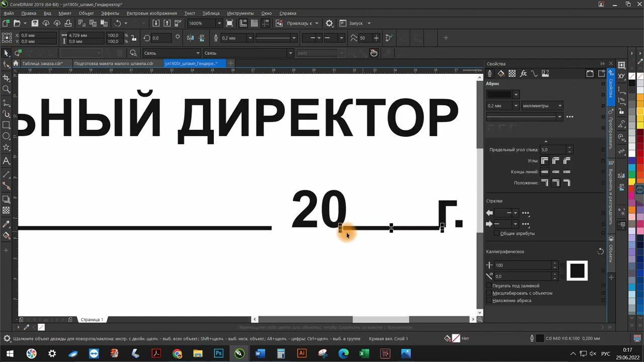Select the Pick tool arrow
The width and height of the screenshot is (644, 362).
point(6,53)
